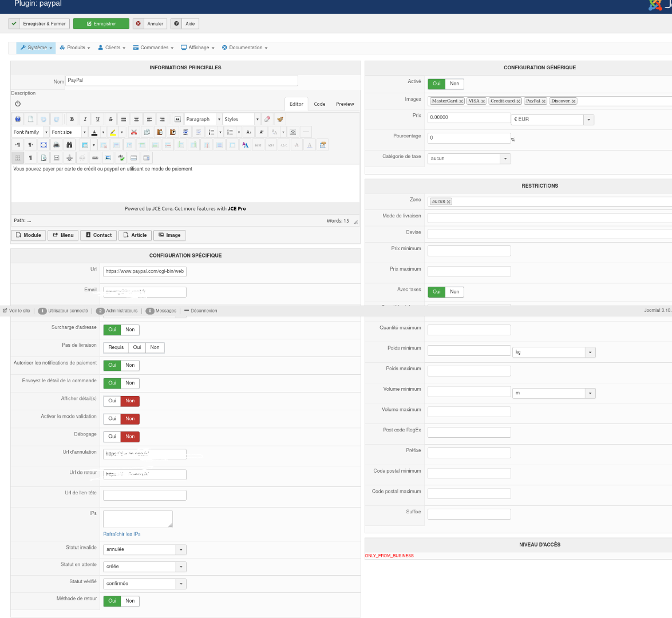Click the Déconnexion link
Screen dimensions: 672x618
point(200,311)
